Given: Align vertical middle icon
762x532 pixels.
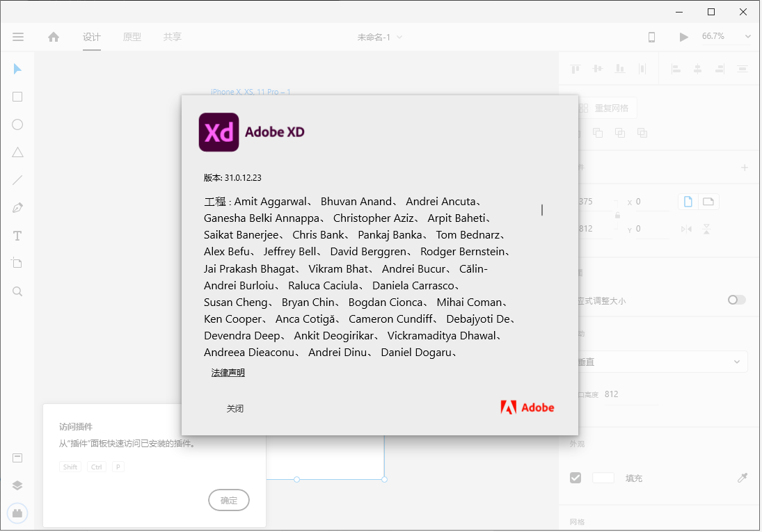Looking at the screenshot, I should click(x=598, y=69).
